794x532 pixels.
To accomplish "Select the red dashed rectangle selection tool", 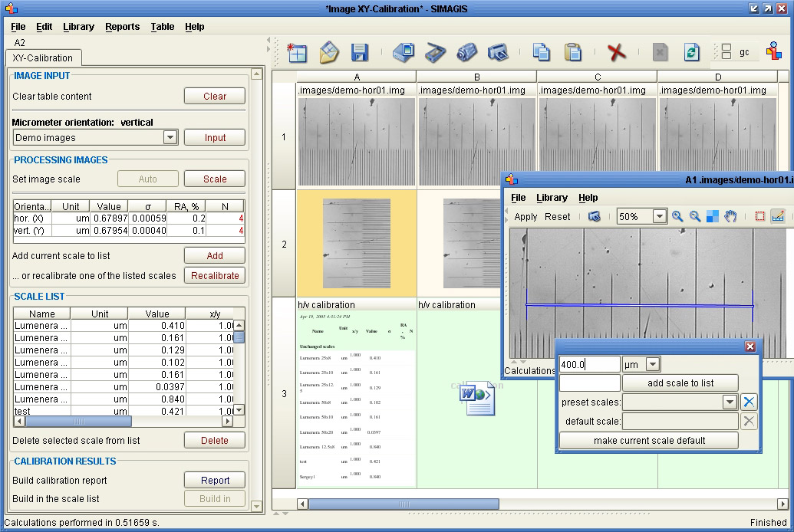I will coord(759,216).
